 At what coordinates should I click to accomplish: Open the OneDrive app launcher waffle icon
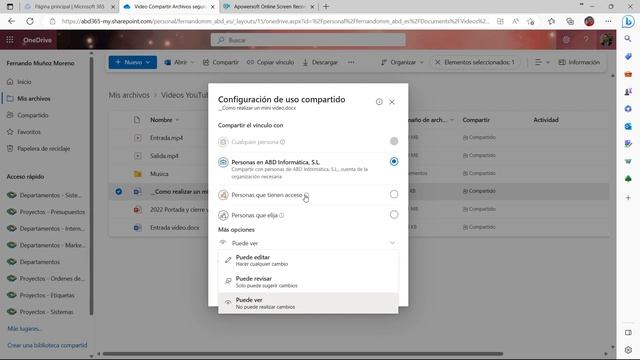pyautogui.click(x=10, y=40)
